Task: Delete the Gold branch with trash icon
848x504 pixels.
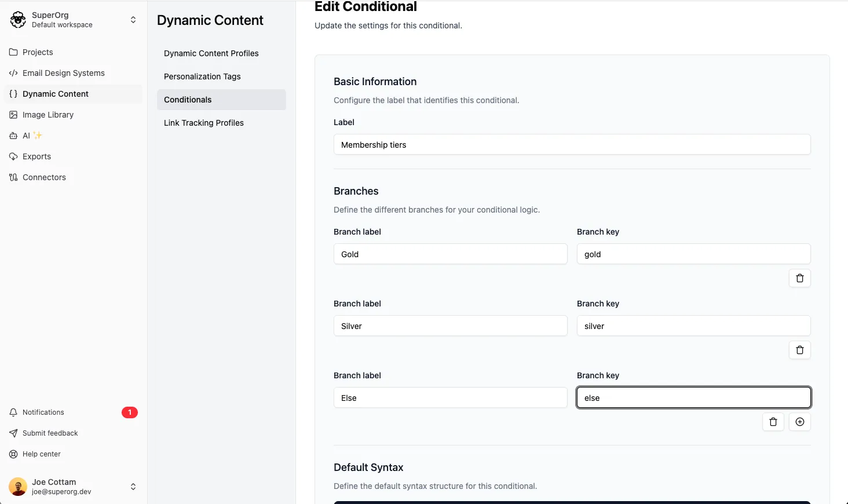Action: pos(799,278)
